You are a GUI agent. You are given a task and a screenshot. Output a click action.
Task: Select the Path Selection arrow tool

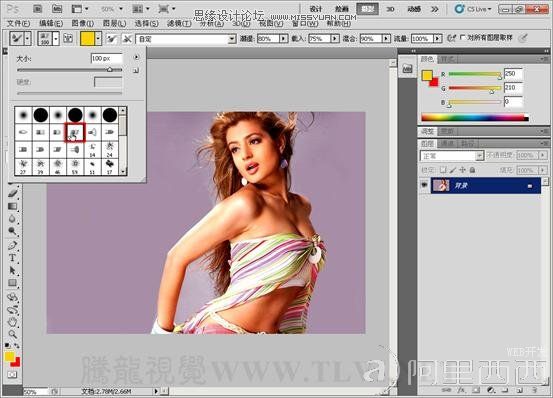pos(13,270)
